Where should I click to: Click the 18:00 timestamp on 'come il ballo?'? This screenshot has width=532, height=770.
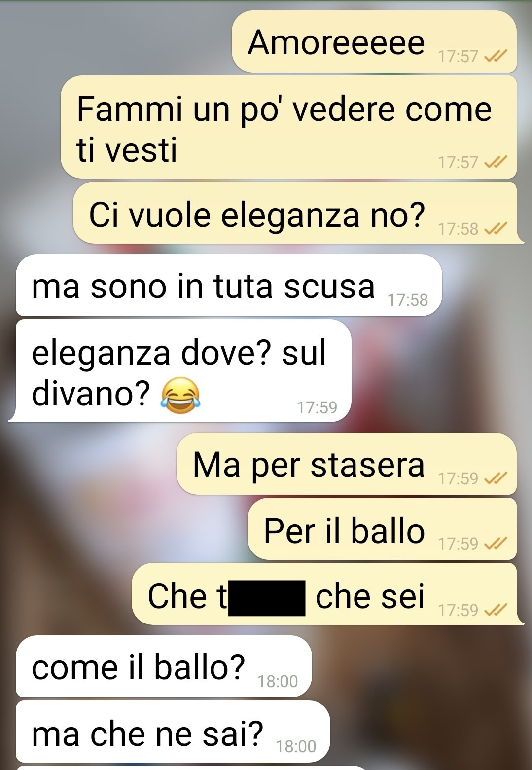[278, 681]
